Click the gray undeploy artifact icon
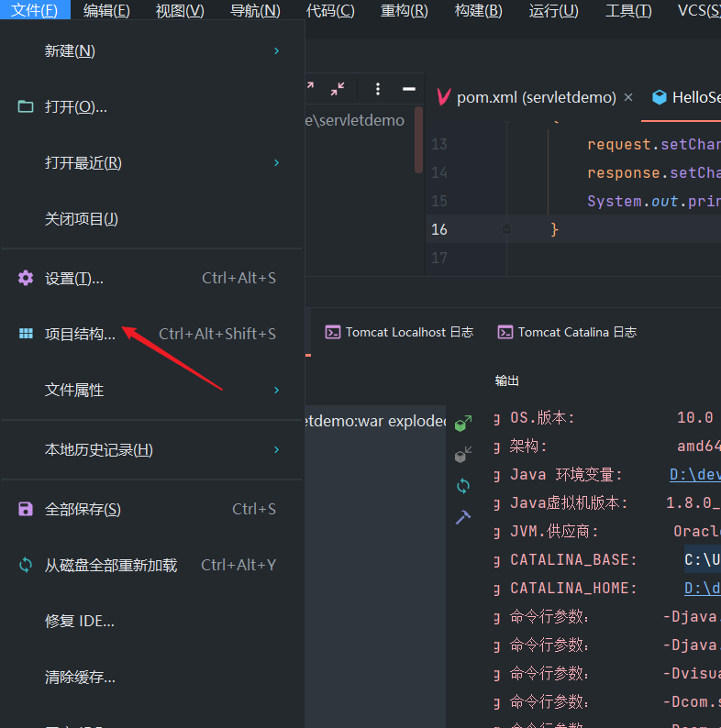 point(463,455)
